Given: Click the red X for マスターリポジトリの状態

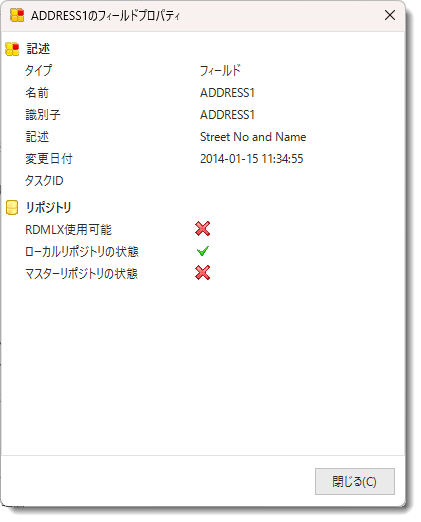Looking at the screenshot, I should pyautogui.click(x=202, y=273).
